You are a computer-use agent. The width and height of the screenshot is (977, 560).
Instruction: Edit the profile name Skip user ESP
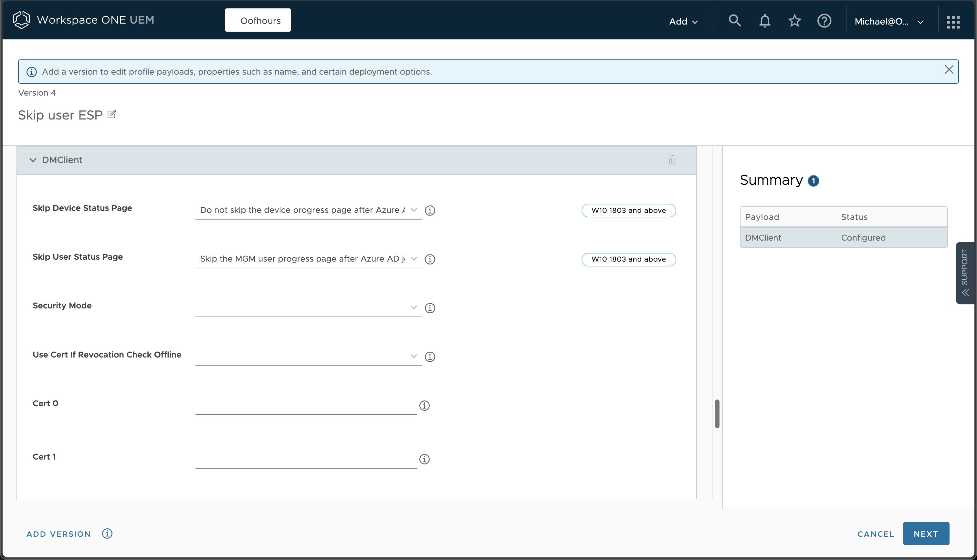click(x=112, y=114)
